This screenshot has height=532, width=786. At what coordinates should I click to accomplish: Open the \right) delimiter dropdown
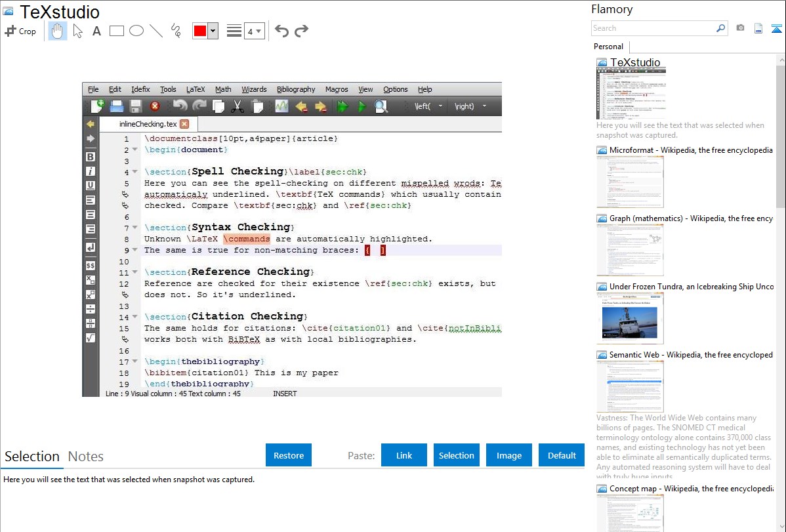[484, 106]
